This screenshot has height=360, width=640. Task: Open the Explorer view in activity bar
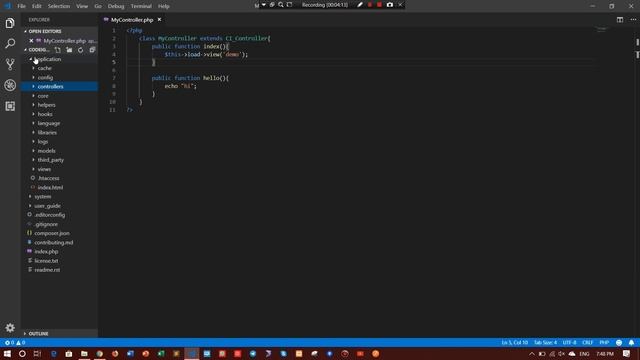[10, 23]
